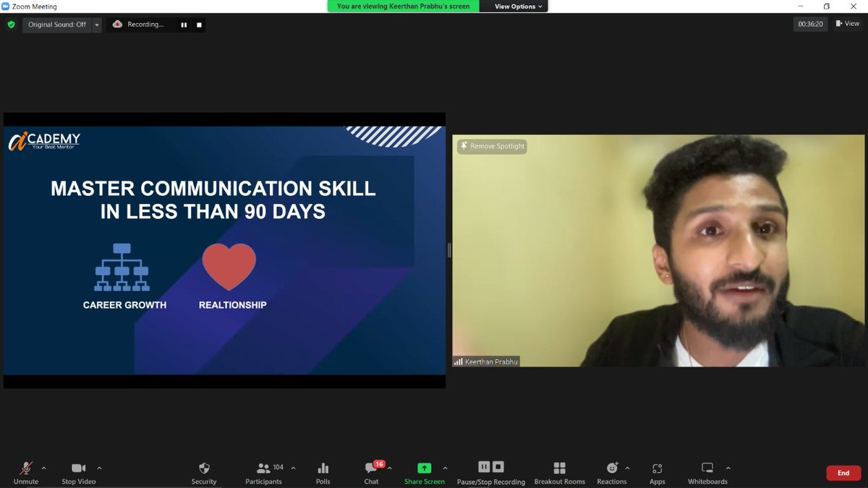Click the red heart icon on the slide
868x488 pixels.
click(229, 267)
